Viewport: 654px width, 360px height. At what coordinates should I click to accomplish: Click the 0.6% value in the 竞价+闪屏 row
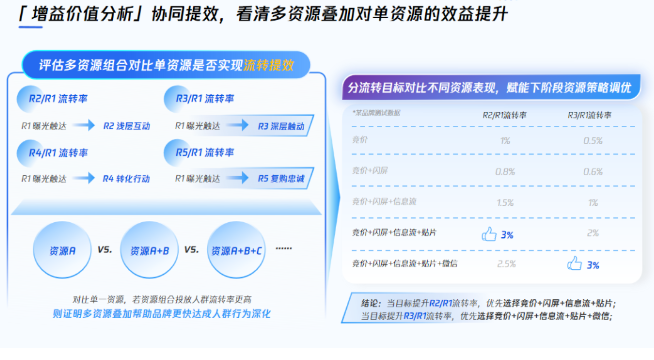click(x=593, y=171)
